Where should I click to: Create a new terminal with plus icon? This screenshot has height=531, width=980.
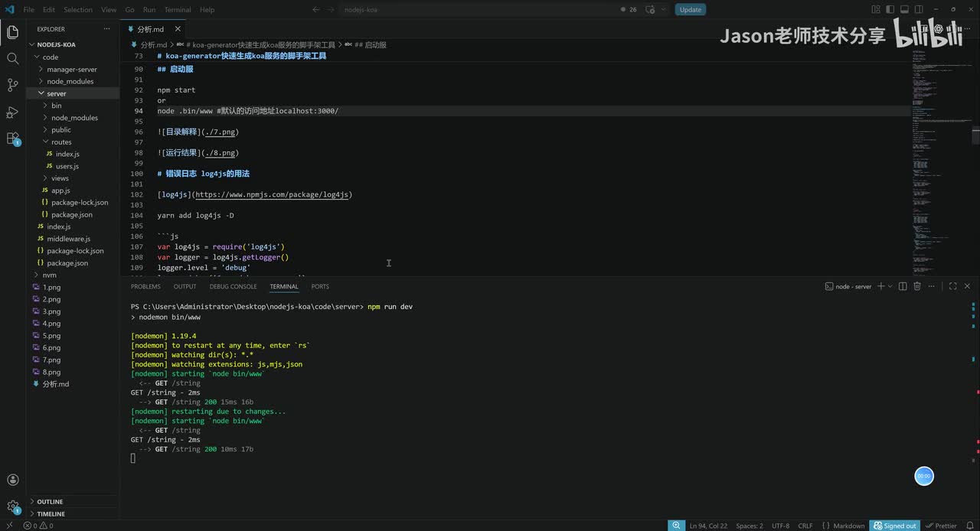[880, 286]
